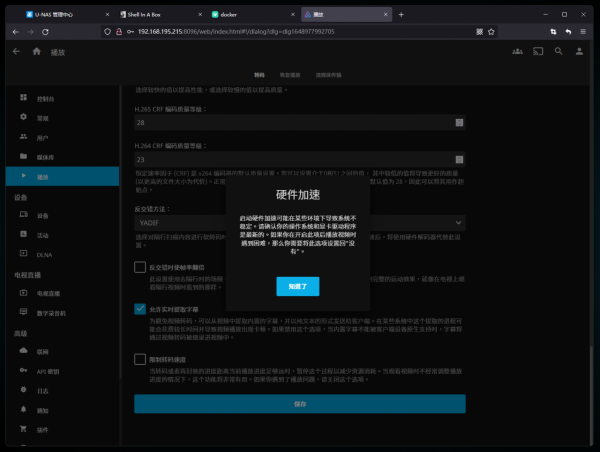Switch to the docker browser tab
This screenshot has width=600, height=452.
252,15
